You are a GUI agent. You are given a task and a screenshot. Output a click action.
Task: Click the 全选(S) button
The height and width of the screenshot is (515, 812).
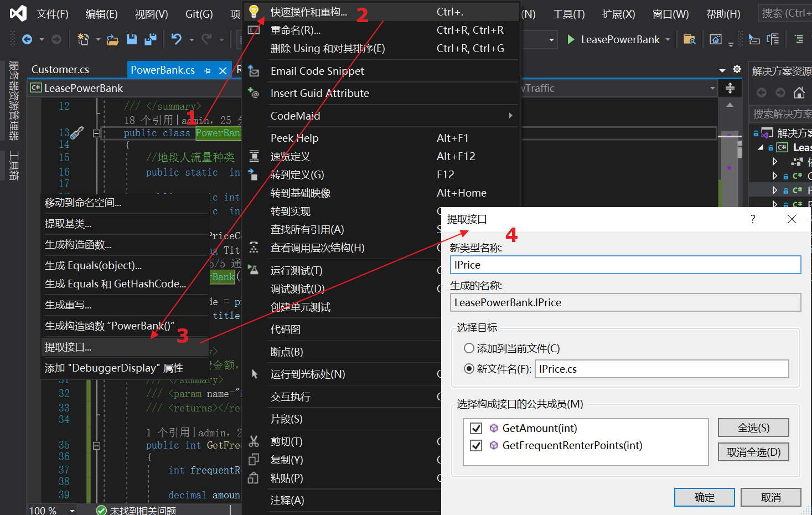753,428
